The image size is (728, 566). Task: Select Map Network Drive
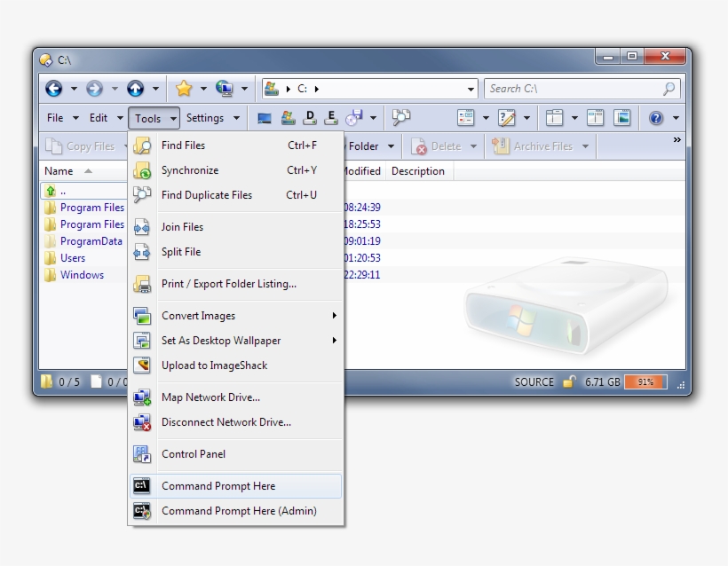(x=209, y=397)
